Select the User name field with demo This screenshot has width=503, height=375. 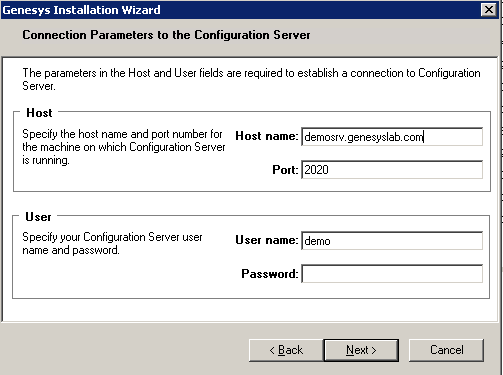pyautogui.click(x=392, y=241)
